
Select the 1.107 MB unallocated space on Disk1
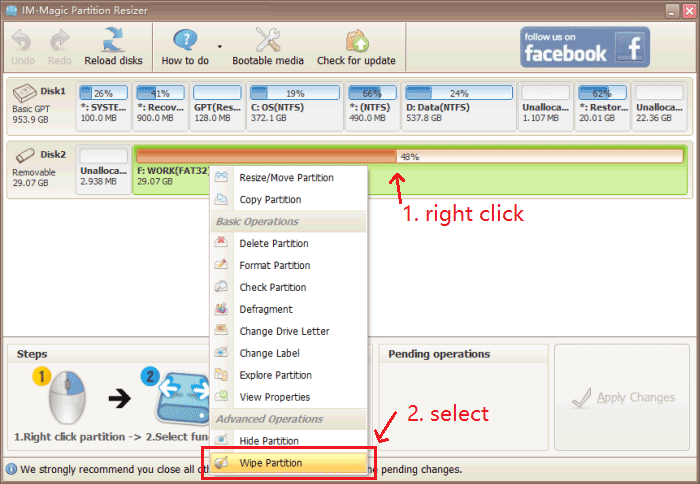coord(546,106)
